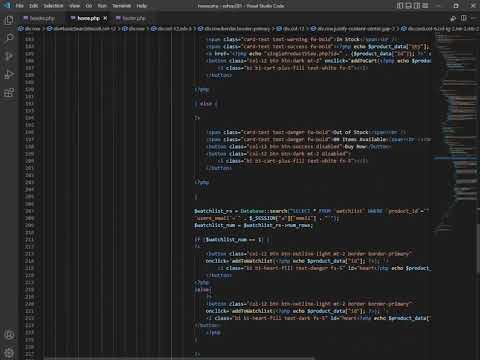Open the File menu
Screen dimensions: 480x360
coord(20,6)
